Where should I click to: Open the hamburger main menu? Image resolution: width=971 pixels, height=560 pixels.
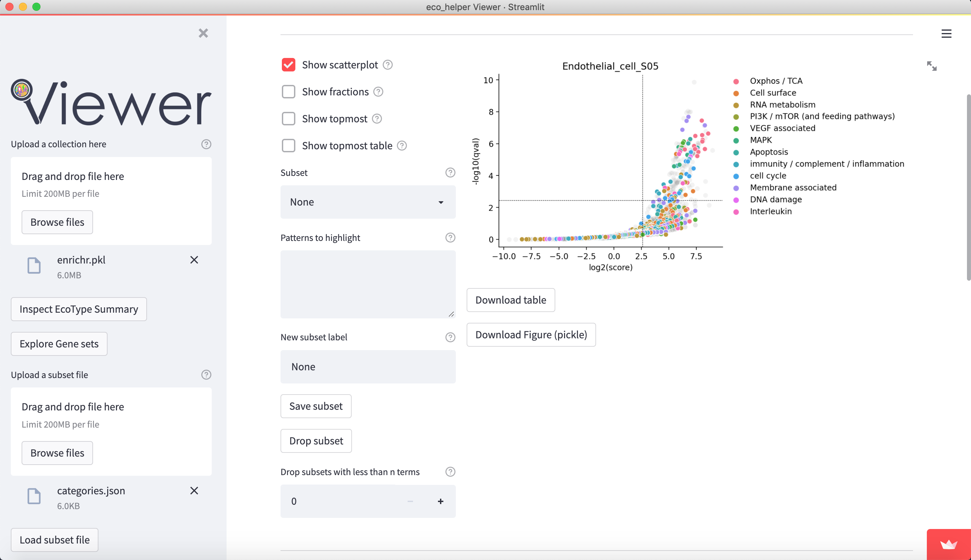(946, 34)
